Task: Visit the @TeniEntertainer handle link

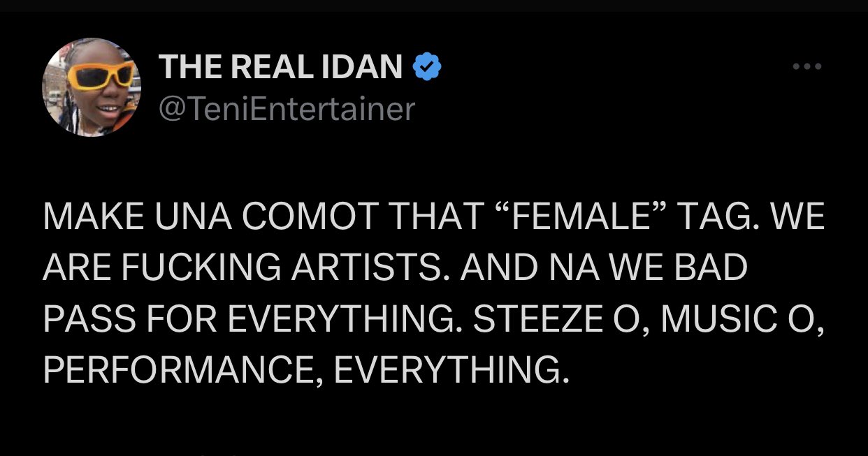Action: 287,109
